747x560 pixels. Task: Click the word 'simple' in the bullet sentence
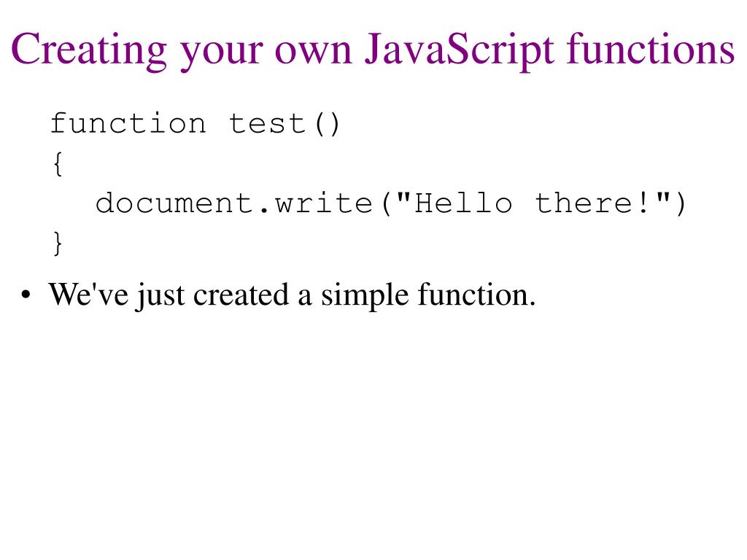click(x=365, y=296)
